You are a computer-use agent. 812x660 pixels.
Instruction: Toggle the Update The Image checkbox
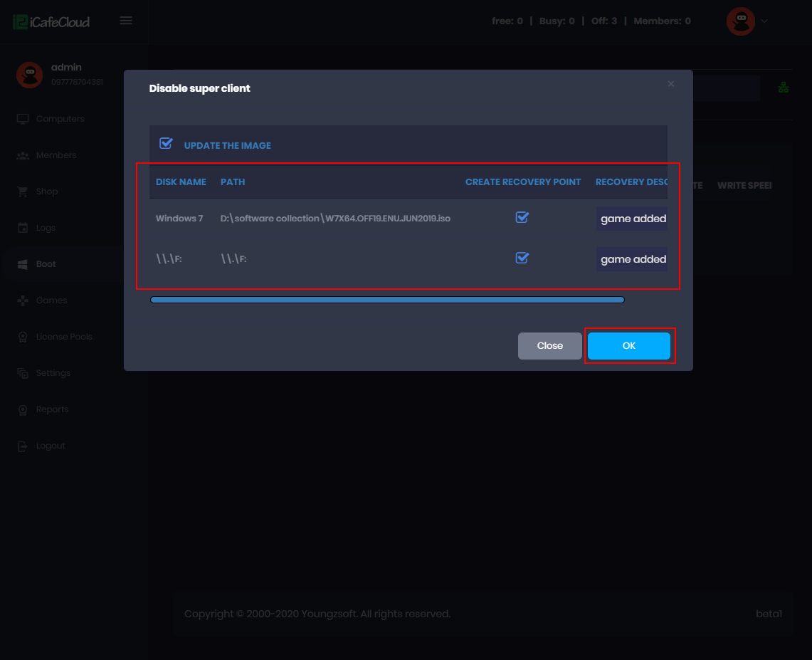coord(166,144)
